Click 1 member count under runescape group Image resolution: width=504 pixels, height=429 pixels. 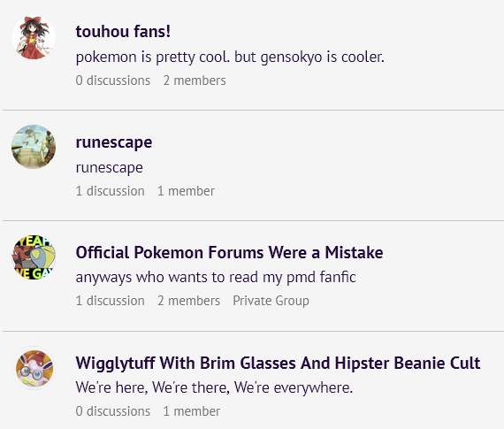186,191
